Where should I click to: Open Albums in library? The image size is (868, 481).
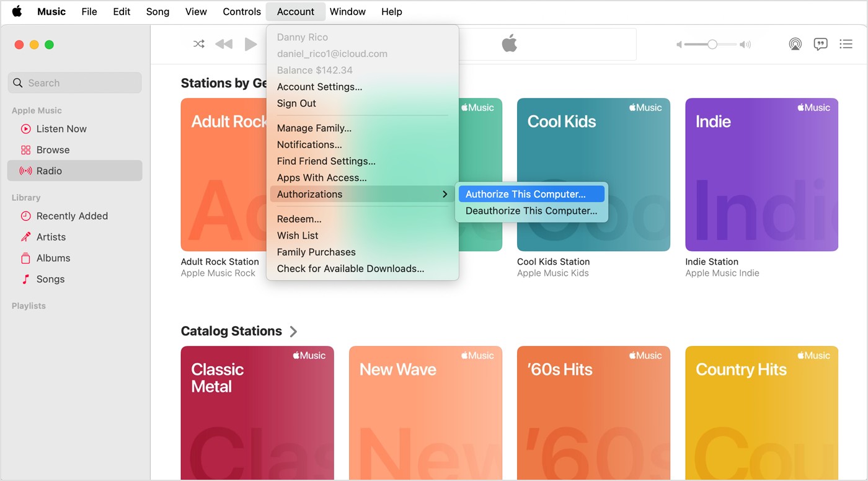74,258
